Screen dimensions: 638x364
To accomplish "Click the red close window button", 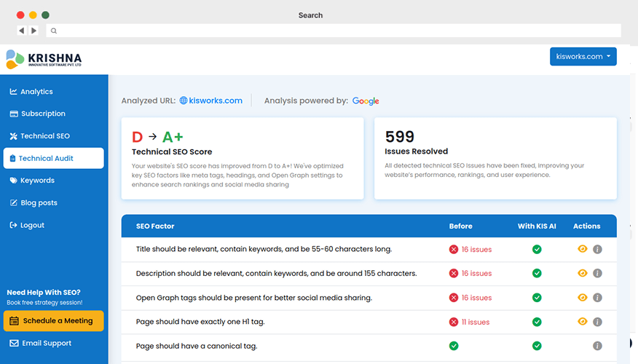I will pos(20,15).
